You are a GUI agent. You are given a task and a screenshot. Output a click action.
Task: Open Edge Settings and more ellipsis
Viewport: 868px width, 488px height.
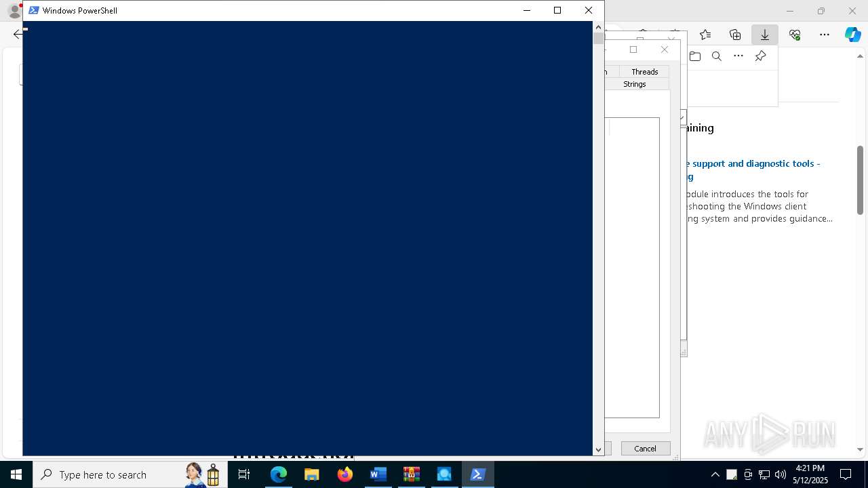coord(825,35)
